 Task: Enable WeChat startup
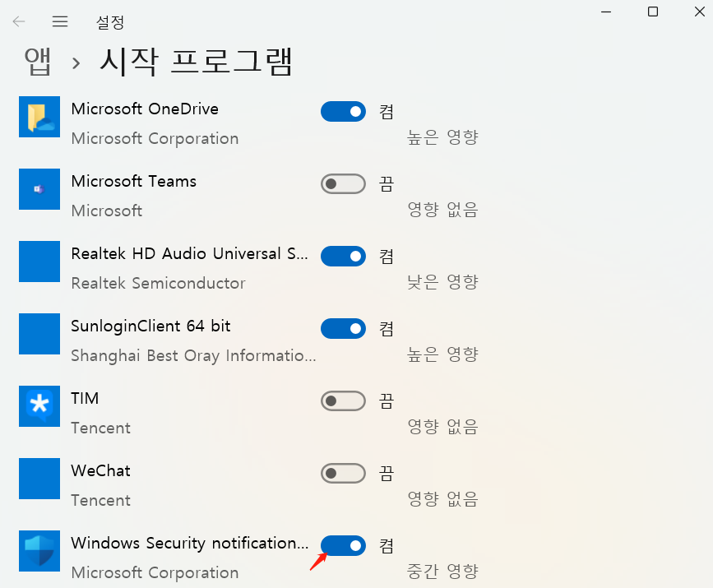tap(343, 473)
